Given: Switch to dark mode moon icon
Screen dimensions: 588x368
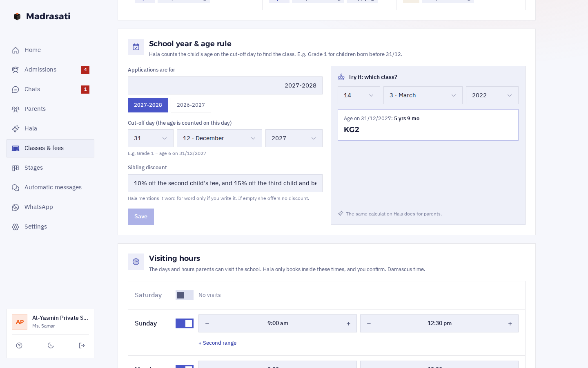Looking at the screenshot, I should 51,346.
